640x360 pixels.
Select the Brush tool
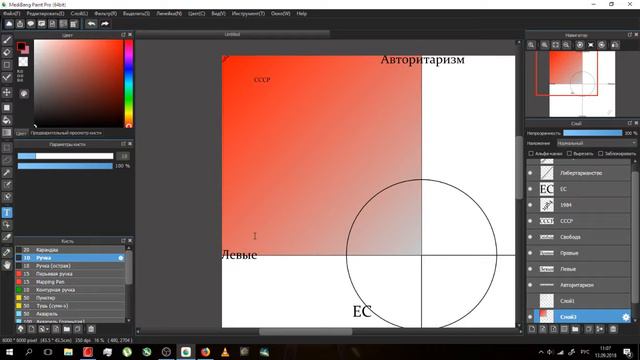point(7,40)
